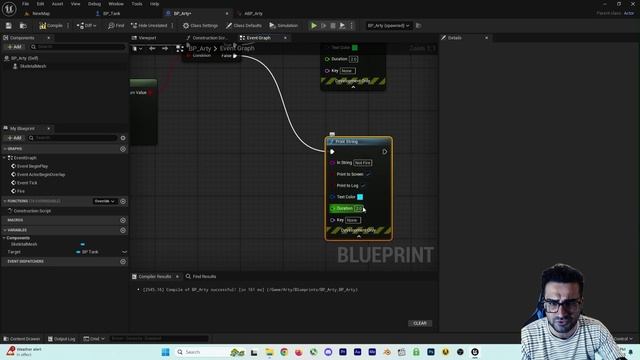Open cyan Text Color swatch on Print String
640x360 pixels.
click(360, 197)
